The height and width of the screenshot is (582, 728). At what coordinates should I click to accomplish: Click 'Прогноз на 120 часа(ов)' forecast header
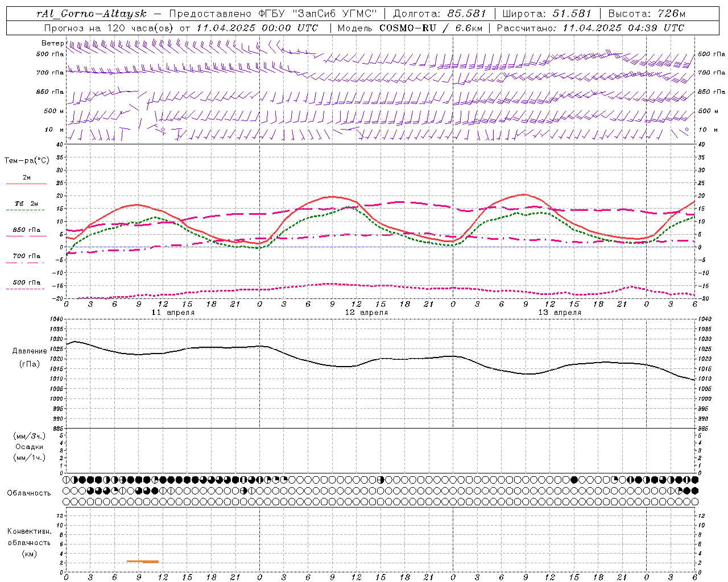click(x=109, y=28)
